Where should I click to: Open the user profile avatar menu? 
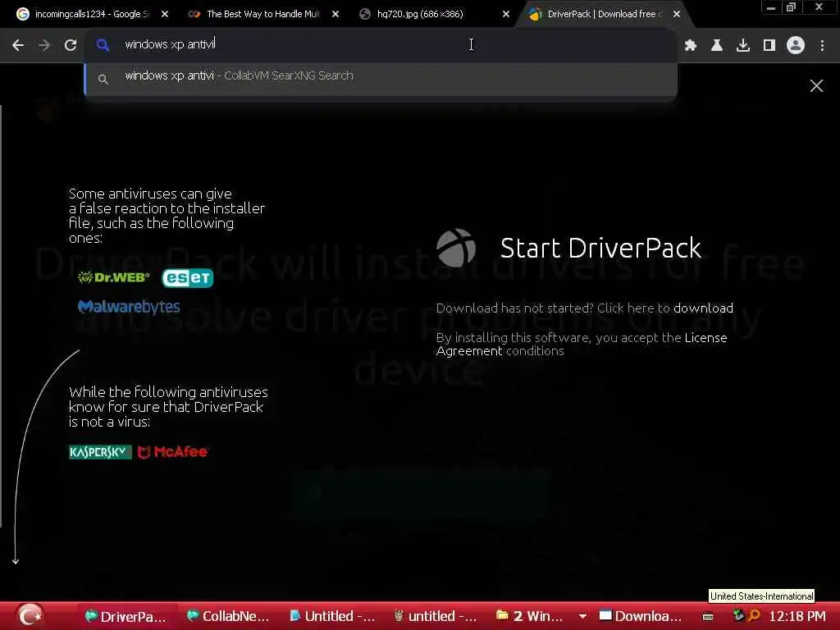796,46
